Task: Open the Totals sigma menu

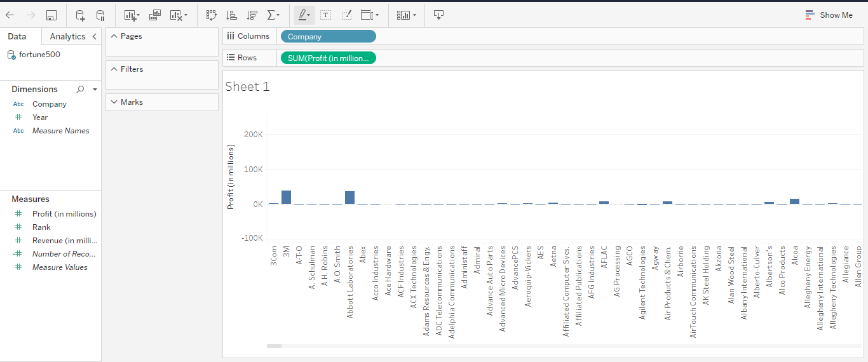Action: pyautogui.click(x=272, y=15)
